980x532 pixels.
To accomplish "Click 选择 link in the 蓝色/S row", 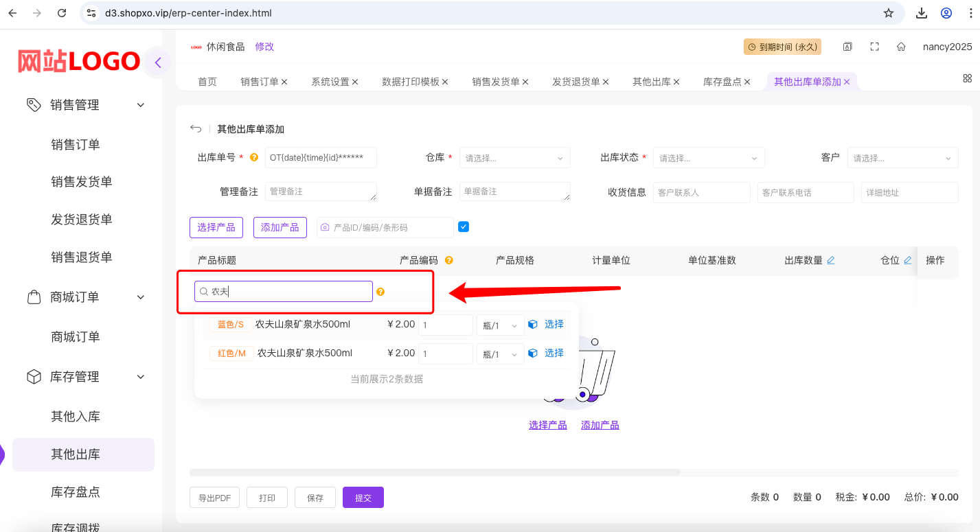I will pos(554,324).
